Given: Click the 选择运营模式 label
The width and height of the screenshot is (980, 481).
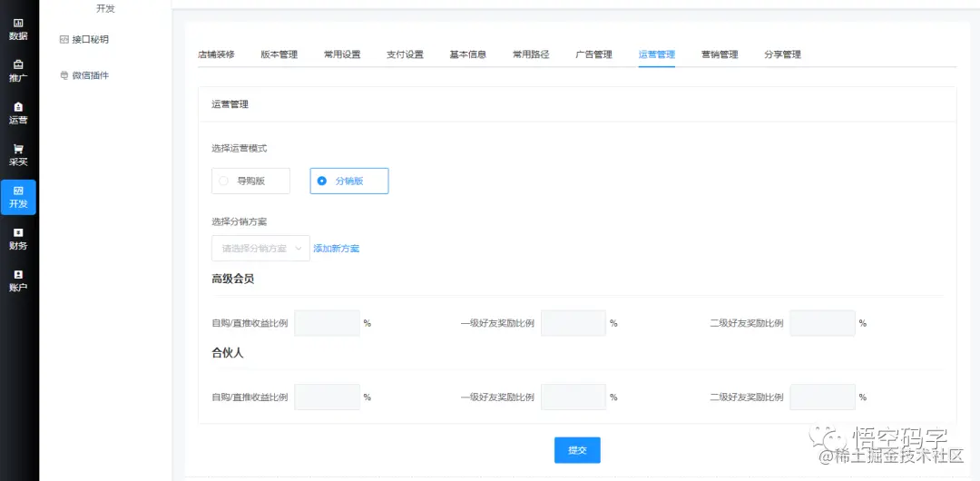Looking at the screenshot, I should pos(240,149).
